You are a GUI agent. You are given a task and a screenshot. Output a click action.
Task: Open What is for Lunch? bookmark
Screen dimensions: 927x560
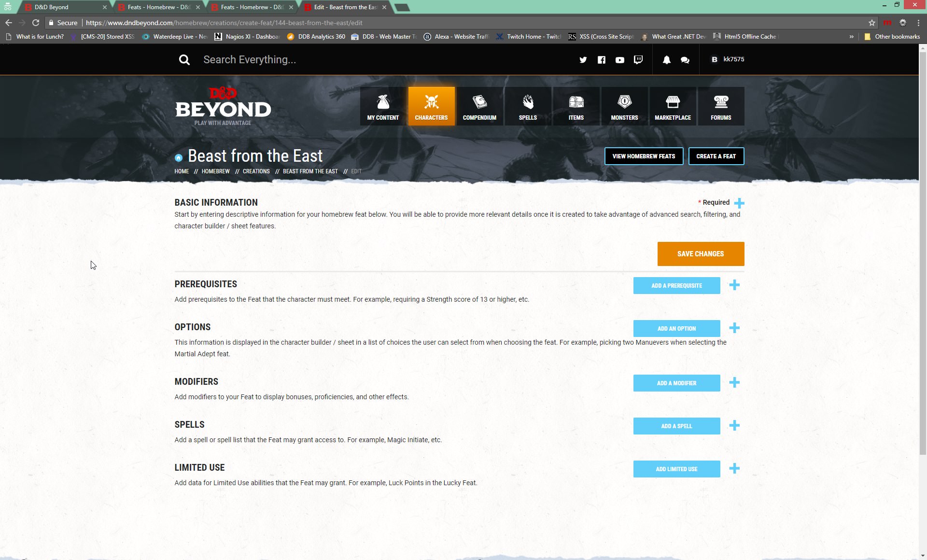pos(34,37)
